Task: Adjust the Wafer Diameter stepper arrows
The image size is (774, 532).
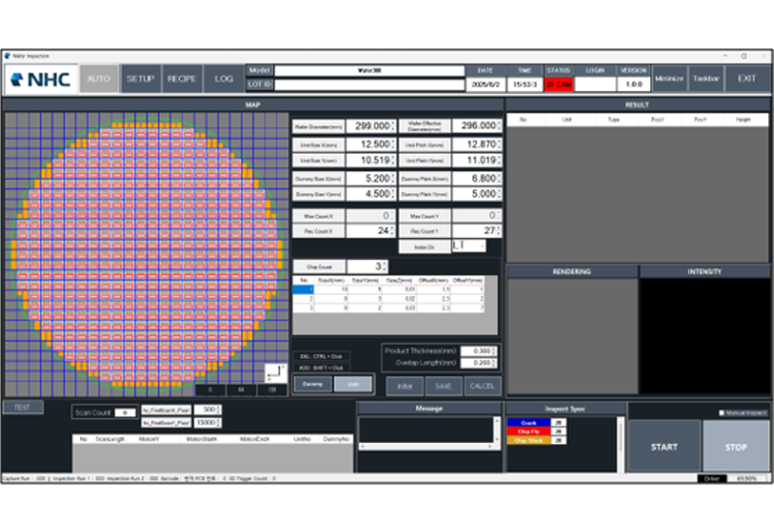Action: (x=395, y=126)
